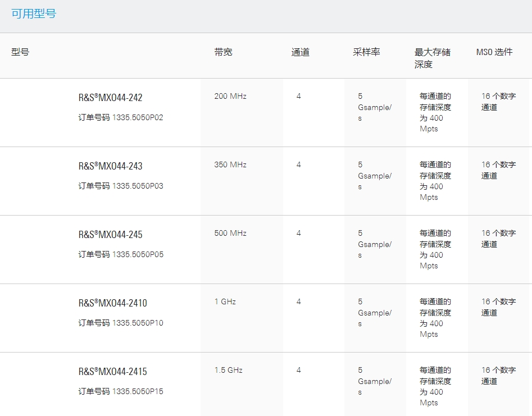
Task: Select order number 1335.5050P03 text
Action: 138,186
